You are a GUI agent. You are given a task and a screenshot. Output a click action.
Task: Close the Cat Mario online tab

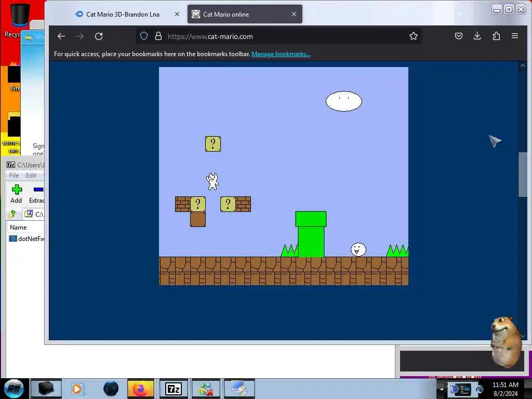click(294, 14)
